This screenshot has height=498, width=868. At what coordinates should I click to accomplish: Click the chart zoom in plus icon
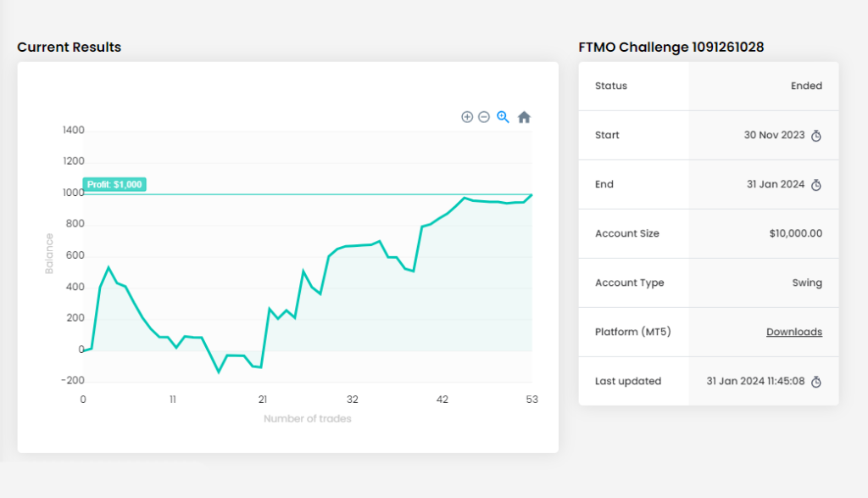pos(467,117)
